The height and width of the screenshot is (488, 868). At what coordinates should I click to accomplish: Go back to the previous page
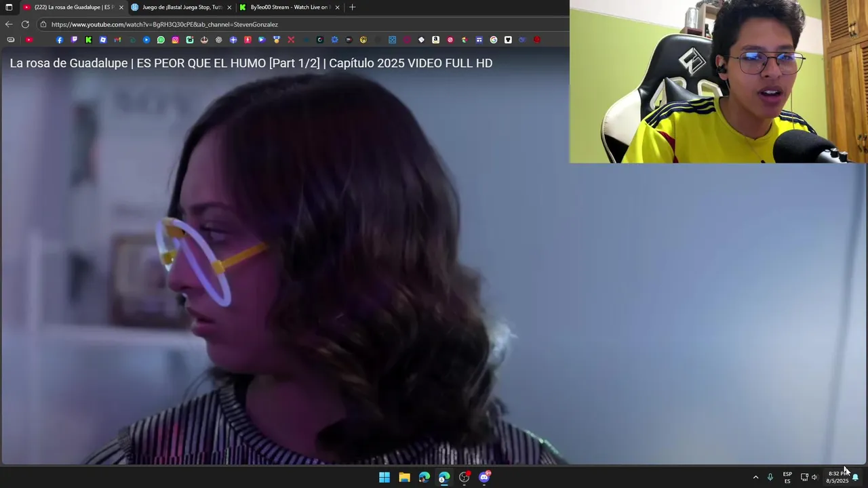[9, 24]
